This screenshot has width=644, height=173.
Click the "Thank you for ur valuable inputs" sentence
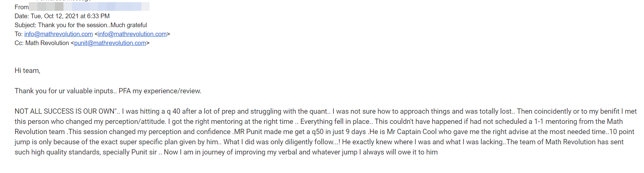click(63, 91)
